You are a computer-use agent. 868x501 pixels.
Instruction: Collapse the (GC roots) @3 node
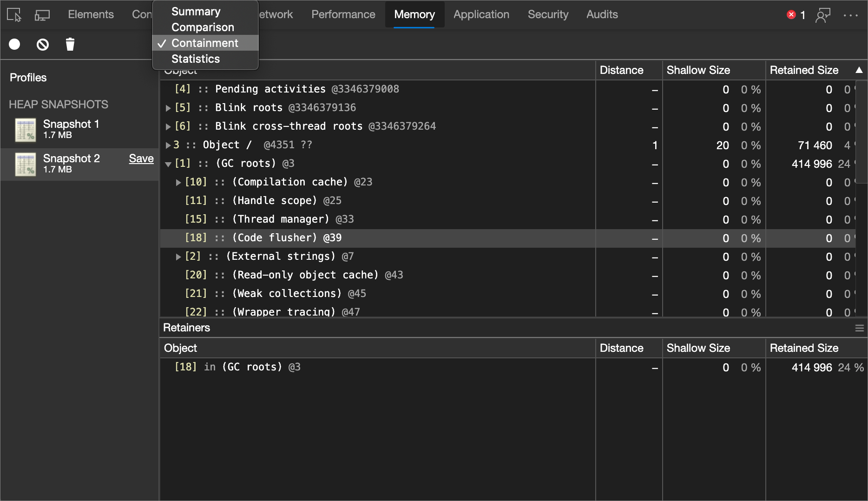click(x=168, y=164)
